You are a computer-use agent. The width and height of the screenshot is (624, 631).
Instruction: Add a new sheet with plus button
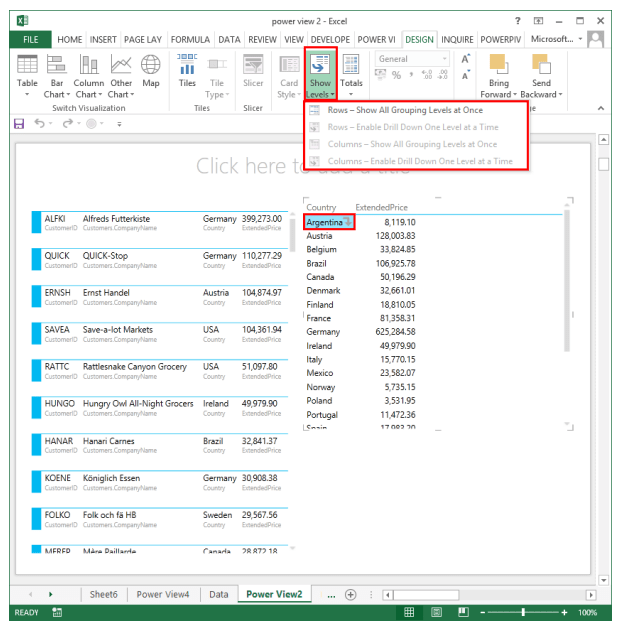350,595
